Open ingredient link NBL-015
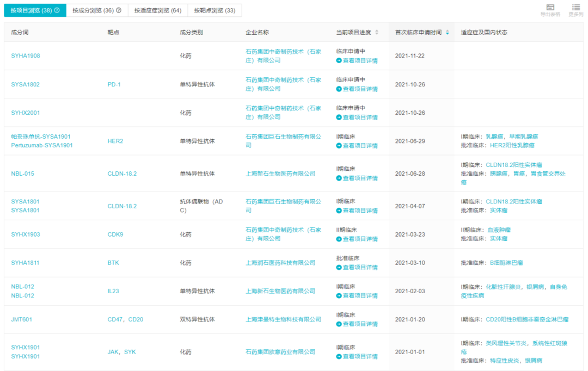The image size is (588, 371). 22,174
